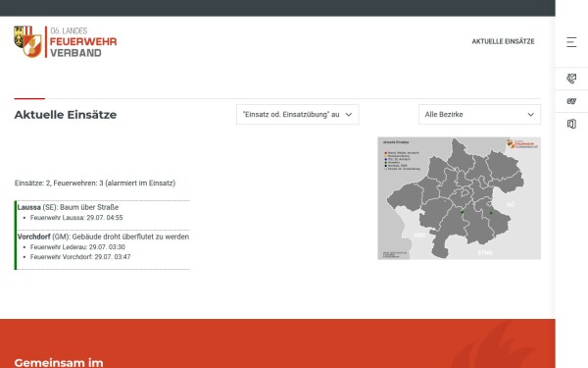588x368 pixels.
Task: Click the Aktuelle Einsätze page heading
Action: tap(66, 115)
